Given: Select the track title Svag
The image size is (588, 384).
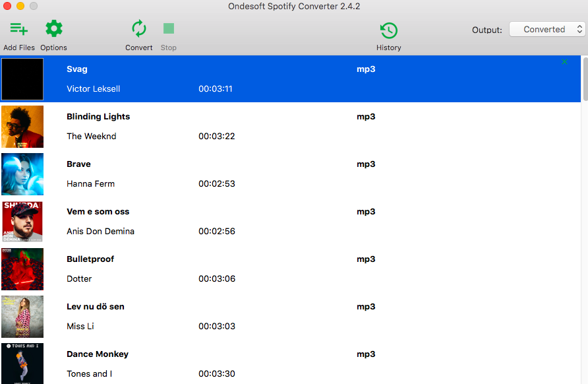Looking at the screenshot, I should tap(77, 69).
